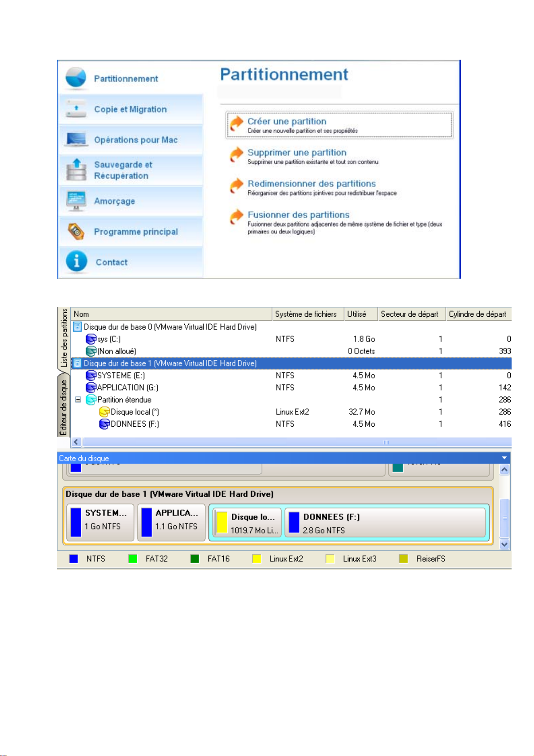This screenshot has height=756, width=534.
Task: Click the arrow icon beside Créer une partition
Action: coord(236,123)
